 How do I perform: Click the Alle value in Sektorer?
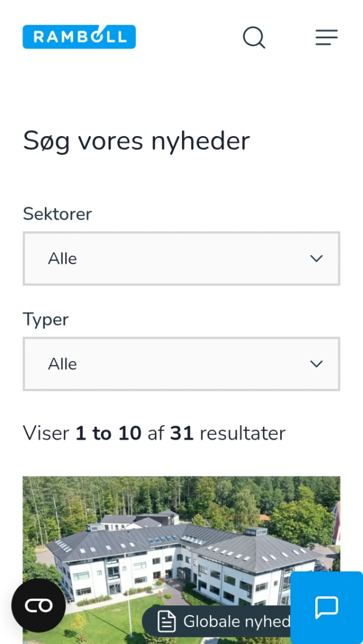(62, 259)
